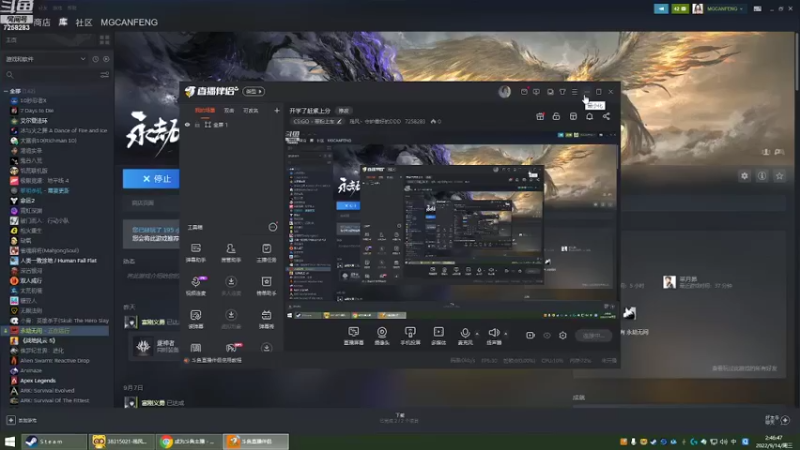The image size is (800, 450).
Task: Select Human Fall Flat in library list
Action: pyautogui.click(x=58, y=261)
